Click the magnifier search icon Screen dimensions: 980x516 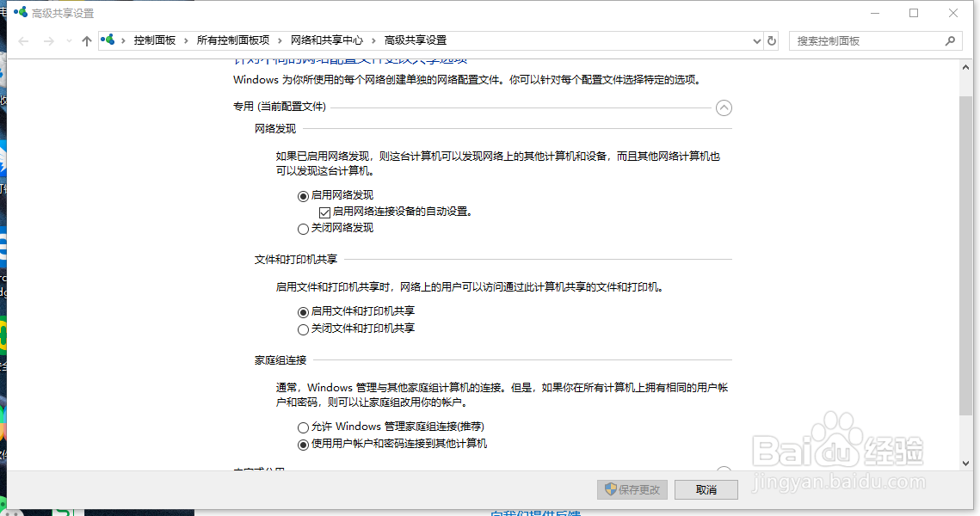tap(950, 41)
